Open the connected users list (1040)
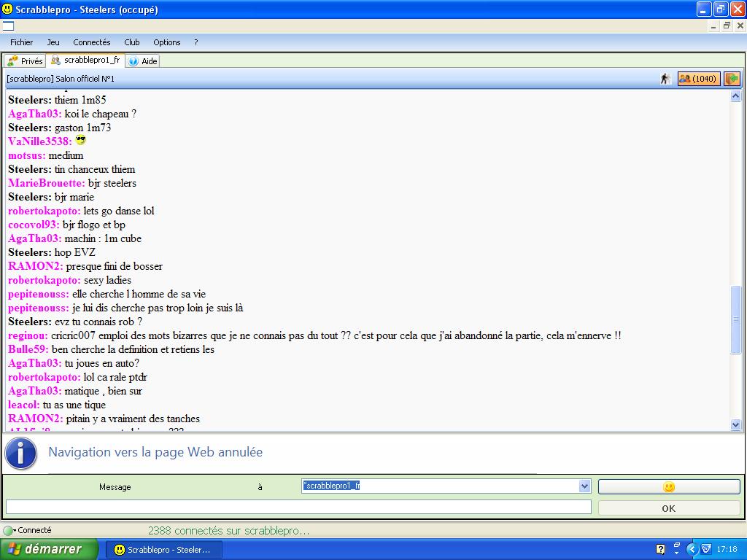The height and width of the screenshot is (560, 747). pyautogui.click(x=699, y=79)
